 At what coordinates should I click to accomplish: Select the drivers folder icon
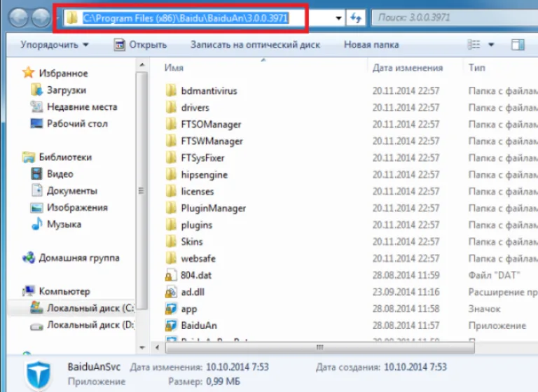[x=171, y=107]
